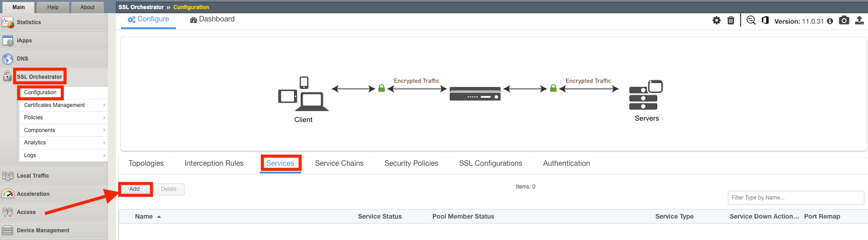Open the Help tab
The width and height of the screenshot is (868, 240).
click(53, 7)
